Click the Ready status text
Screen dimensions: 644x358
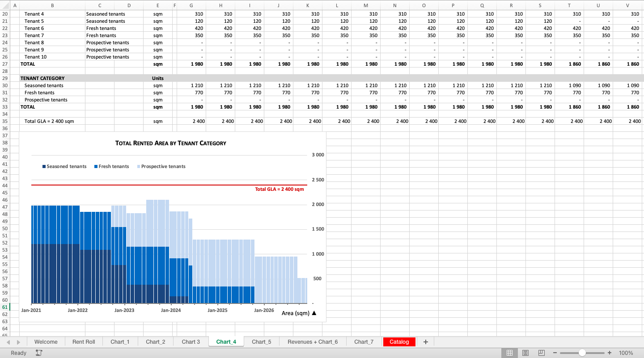click(x=18, y=353)
